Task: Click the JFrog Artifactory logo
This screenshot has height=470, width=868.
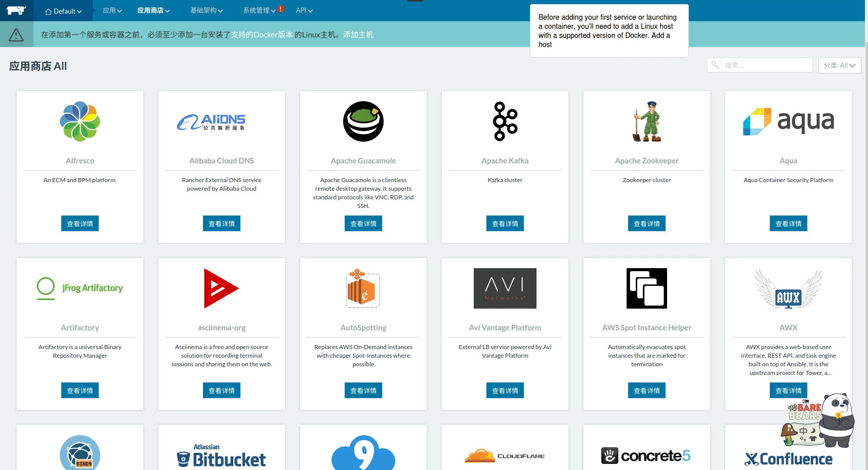Action: click(80, 288)
